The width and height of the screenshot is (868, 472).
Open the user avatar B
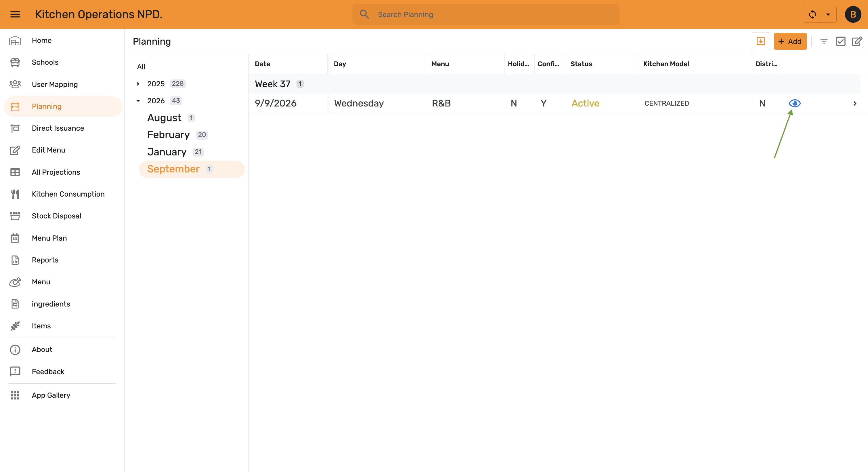point(853,14)
